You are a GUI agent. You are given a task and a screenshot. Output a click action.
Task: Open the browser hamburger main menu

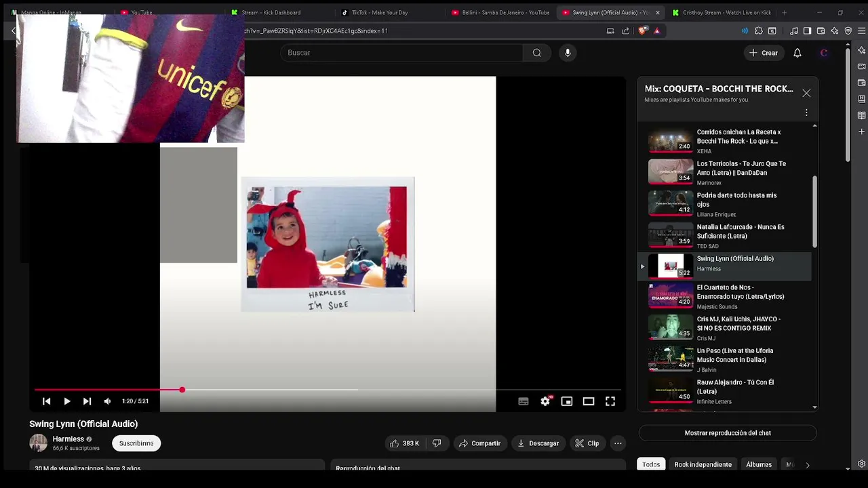click(861, 30)
